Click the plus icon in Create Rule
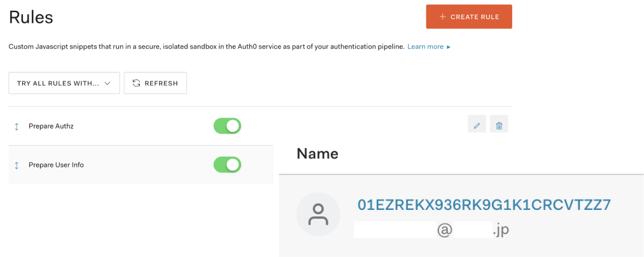 pos(442,17)
